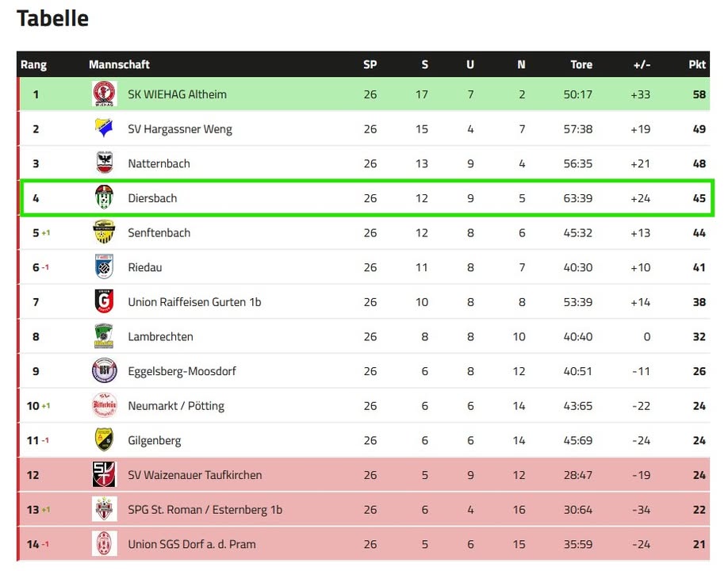Click the Tore column header
728x571 pixels.
[x=581, y=64]
